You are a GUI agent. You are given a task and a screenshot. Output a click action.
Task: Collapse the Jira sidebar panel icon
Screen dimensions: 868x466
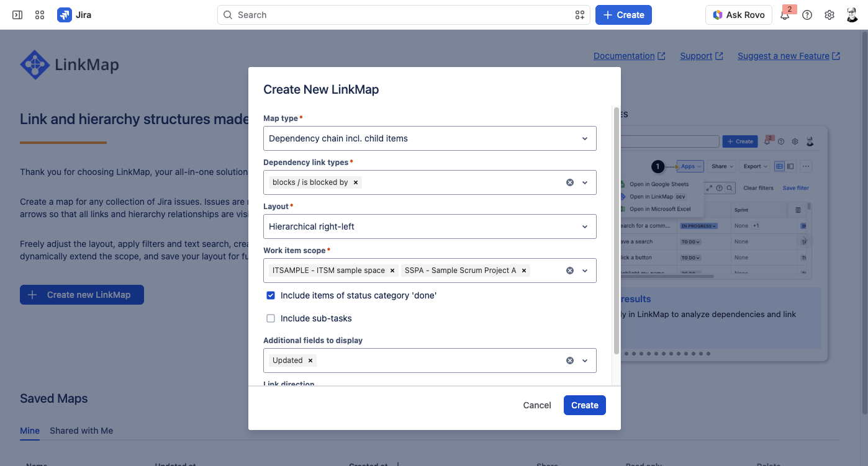17,15
